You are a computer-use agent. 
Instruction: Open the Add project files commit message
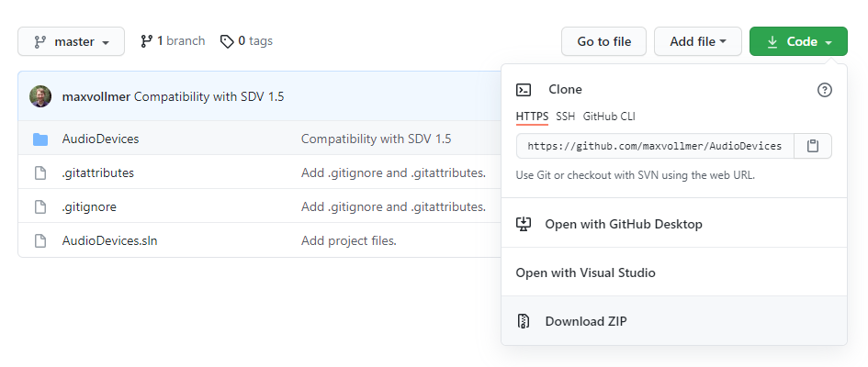(x=349, y=241)
